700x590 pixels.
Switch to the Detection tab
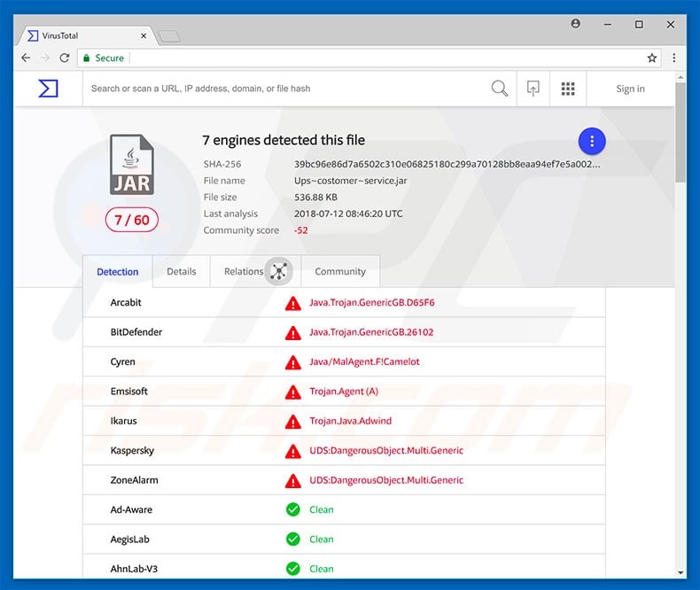118,272
